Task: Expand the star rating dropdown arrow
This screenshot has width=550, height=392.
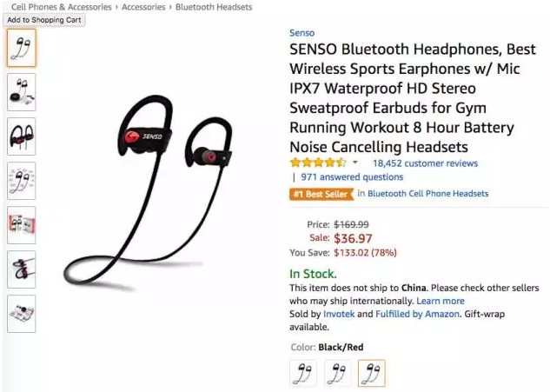Action: pos(355,163)
